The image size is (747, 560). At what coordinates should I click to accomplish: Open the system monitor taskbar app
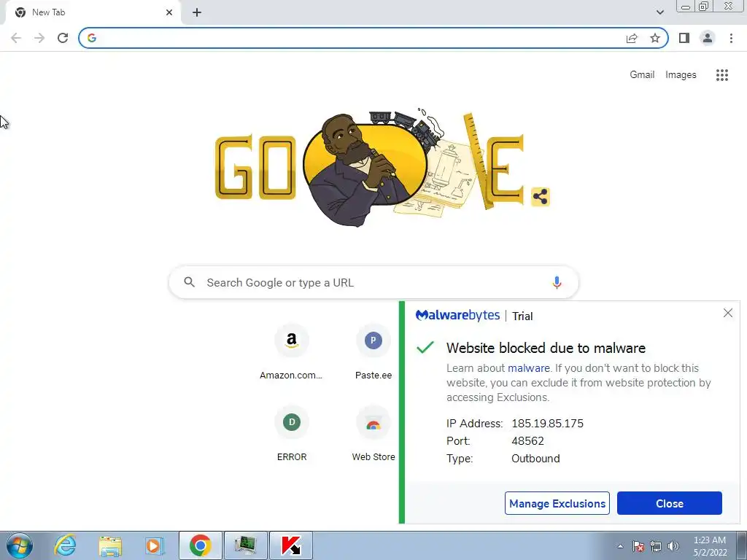point(245,545)
